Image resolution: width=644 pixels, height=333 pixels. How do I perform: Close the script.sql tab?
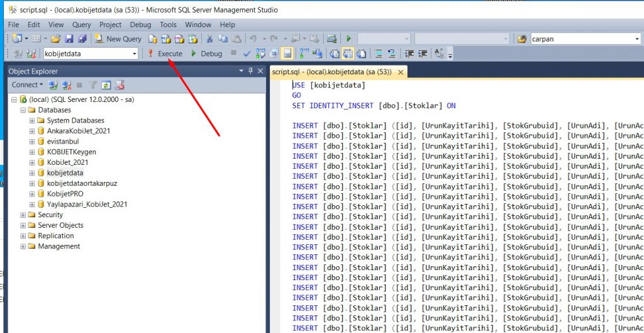click(x=401, y=72)
